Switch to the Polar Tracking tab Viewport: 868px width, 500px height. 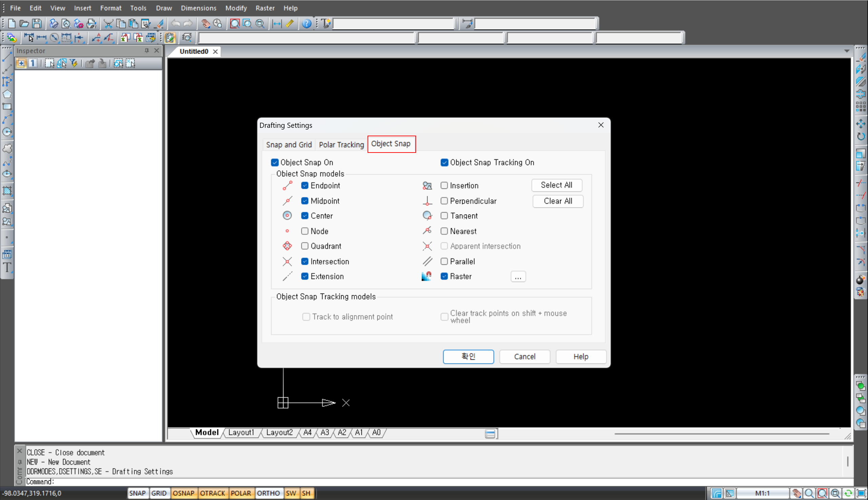(x=341, y=144)
